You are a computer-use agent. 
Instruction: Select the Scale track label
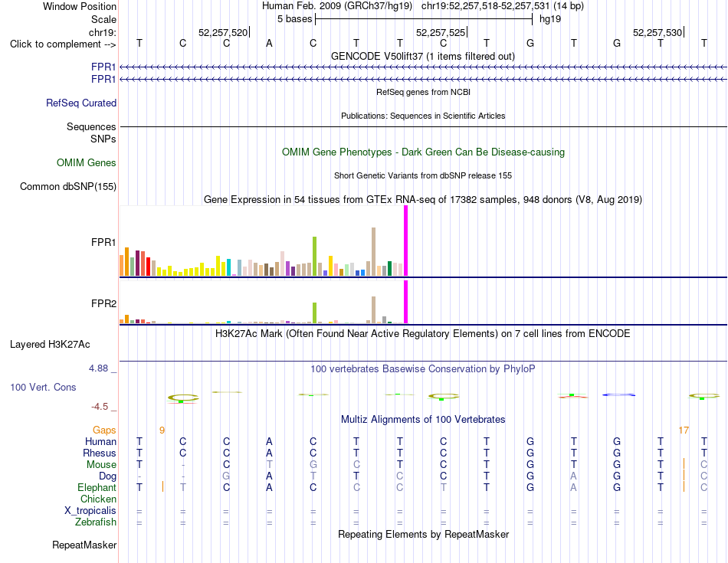coord(103,19)
